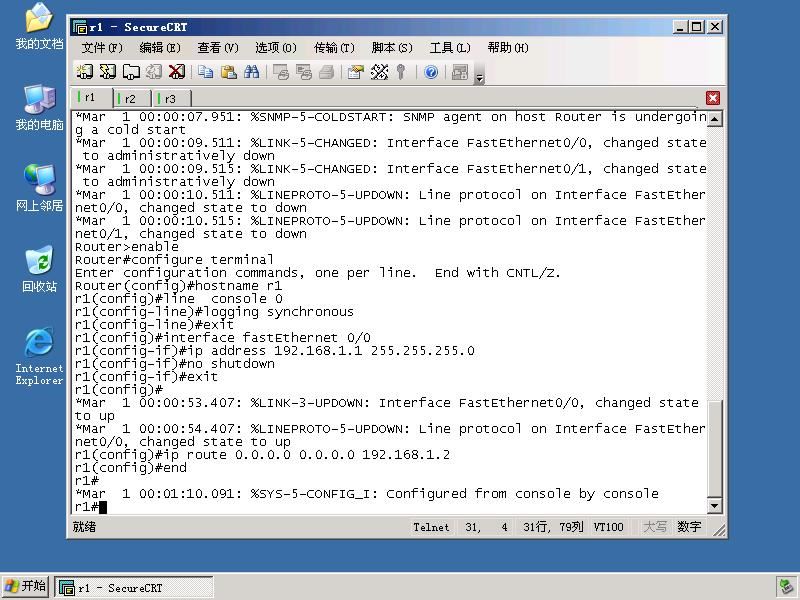Click the 回收站 recycle bin icon
800x600 pixels.
click(39, 269)
